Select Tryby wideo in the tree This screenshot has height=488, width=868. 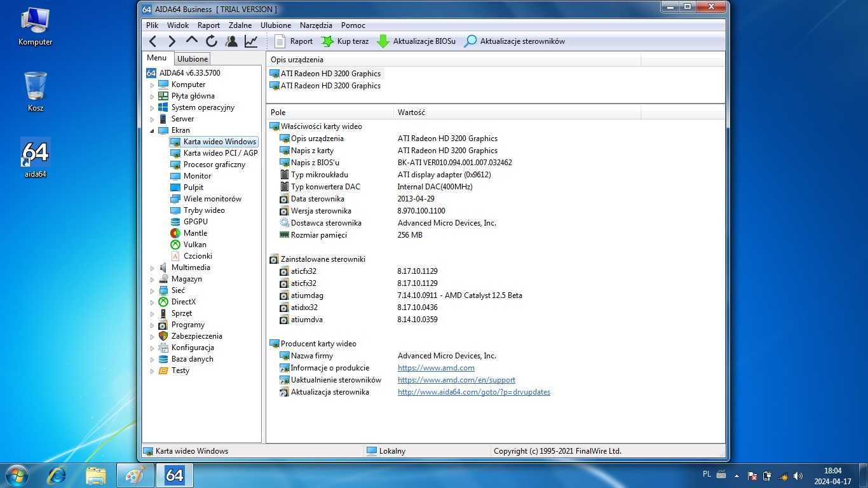(204, 210)
